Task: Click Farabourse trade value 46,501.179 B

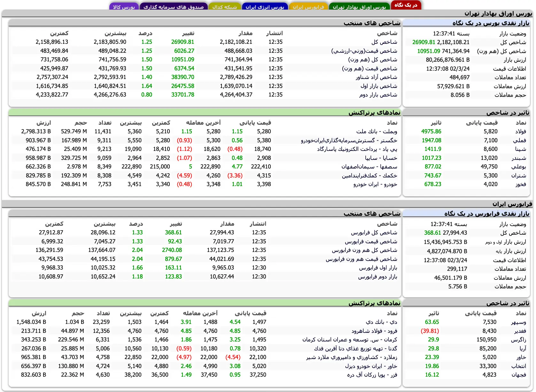Action: tap(451, 278)
